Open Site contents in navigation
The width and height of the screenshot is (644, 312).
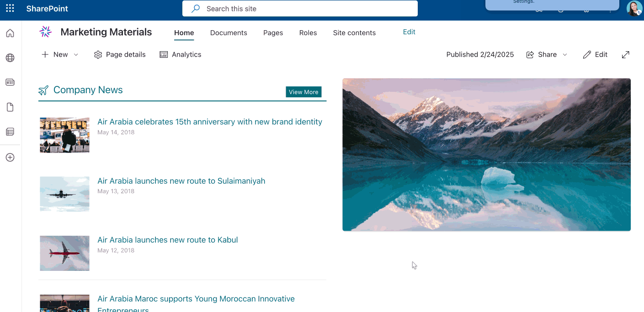pyautogui.click(x=354, y=33)
